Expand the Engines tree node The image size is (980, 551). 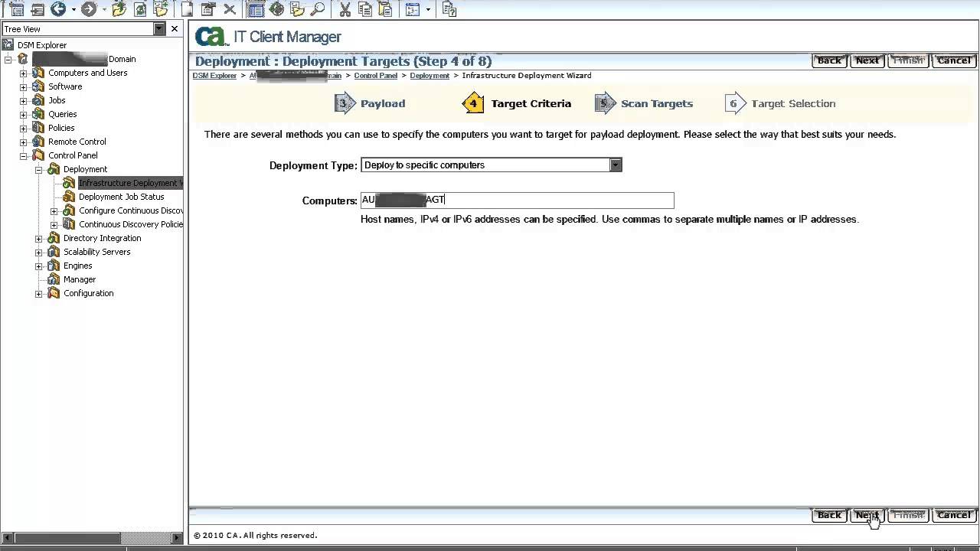38,266
